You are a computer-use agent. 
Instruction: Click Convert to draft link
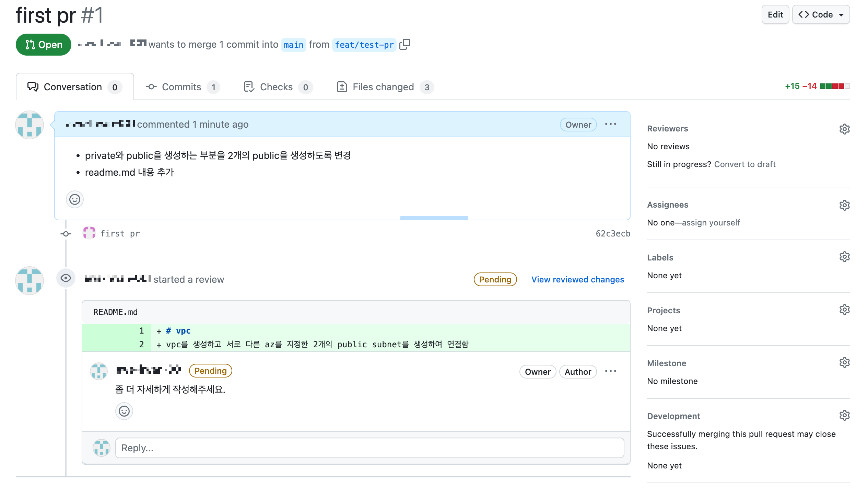[x=744, y=164]
